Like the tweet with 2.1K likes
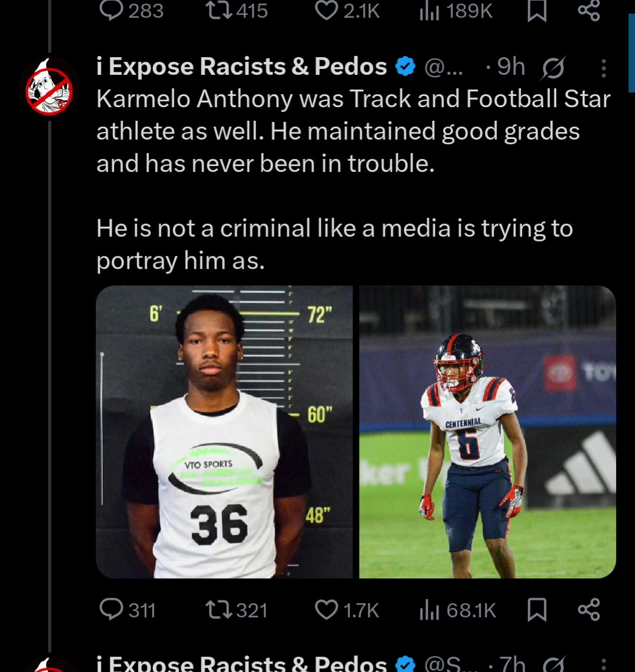 click(326, 11)
